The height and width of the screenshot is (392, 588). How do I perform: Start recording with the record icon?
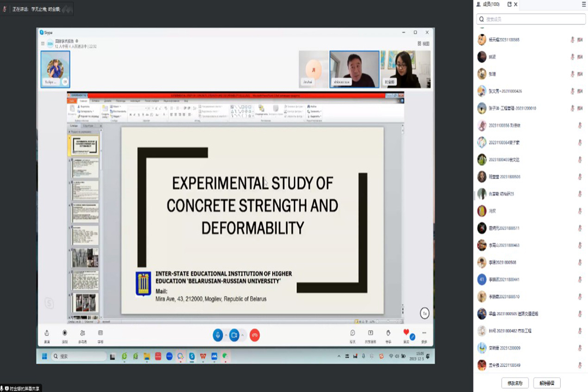(65, 333)
